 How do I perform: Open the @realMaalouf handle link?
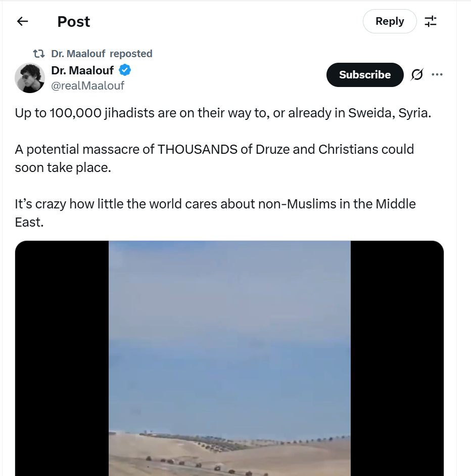coord(88,85)
